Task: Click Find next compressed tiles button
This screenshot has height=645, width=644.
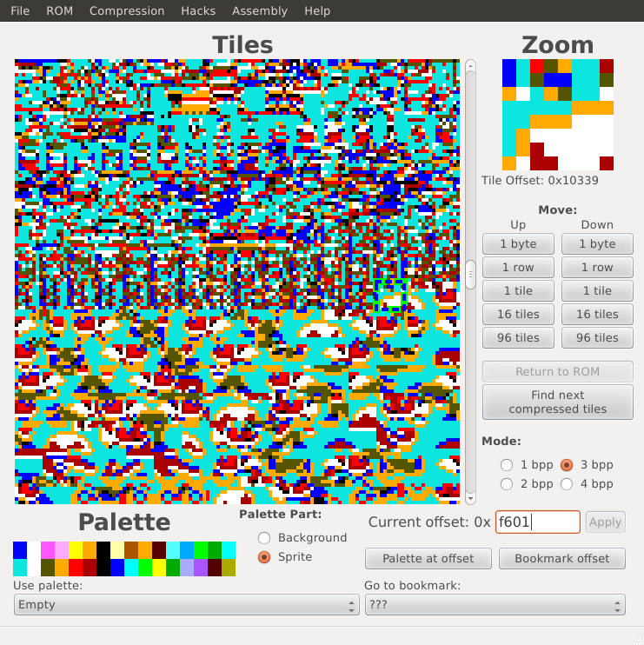Action: pos(558,402)
